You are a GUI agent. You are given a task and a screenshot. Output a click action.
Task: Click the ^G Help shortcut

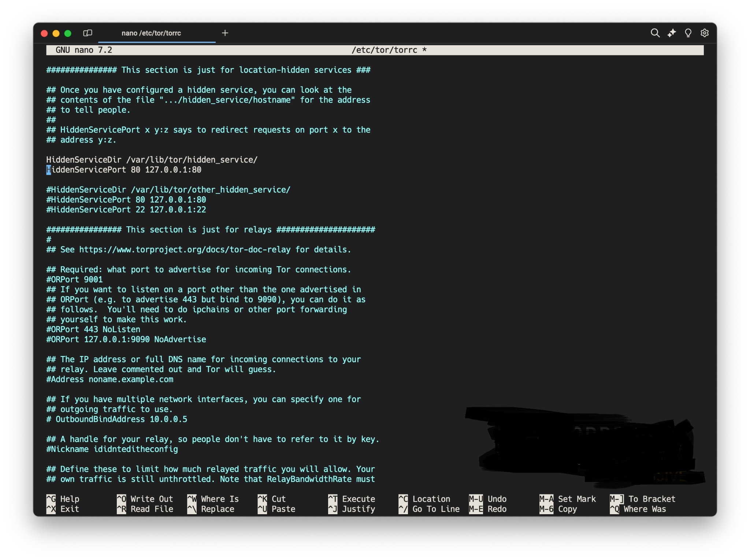63,499
